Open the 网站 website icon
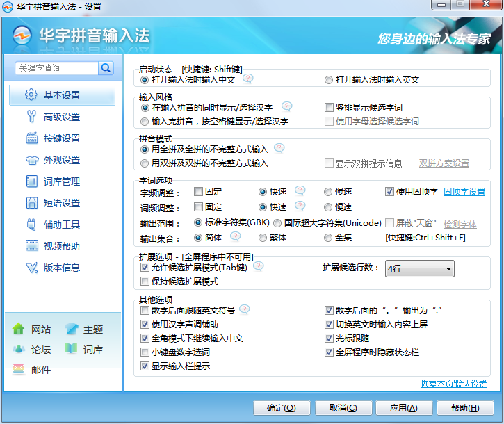 click(19, 329)
